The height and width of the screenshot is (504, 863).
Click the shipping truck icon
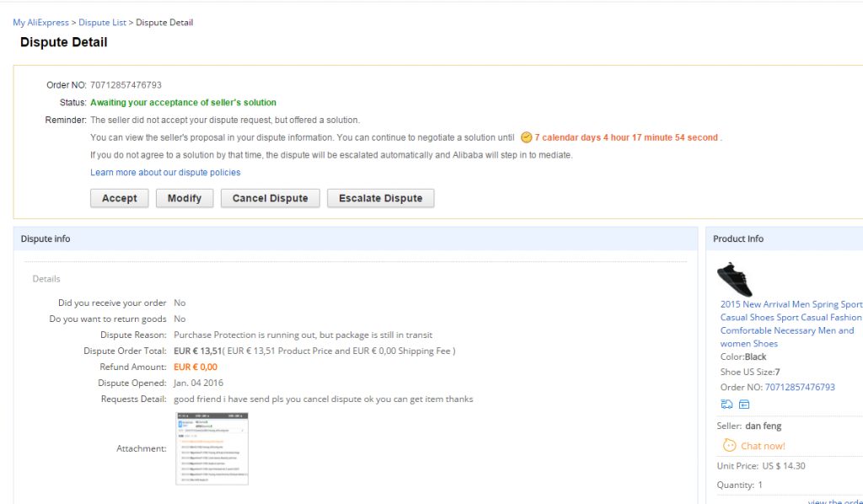[x=726, y=405]
